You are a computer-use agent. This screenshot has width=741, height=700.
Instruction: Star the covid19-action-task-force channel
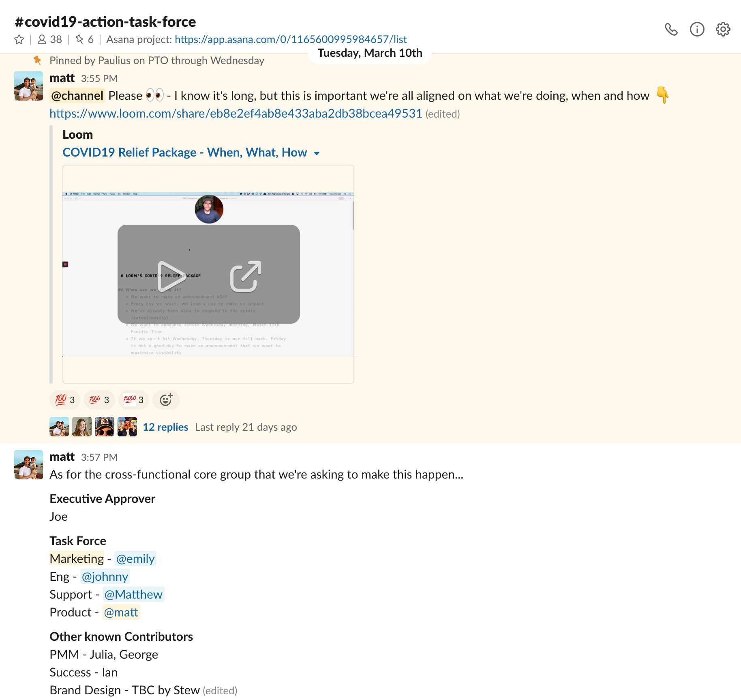click(19, 39)
